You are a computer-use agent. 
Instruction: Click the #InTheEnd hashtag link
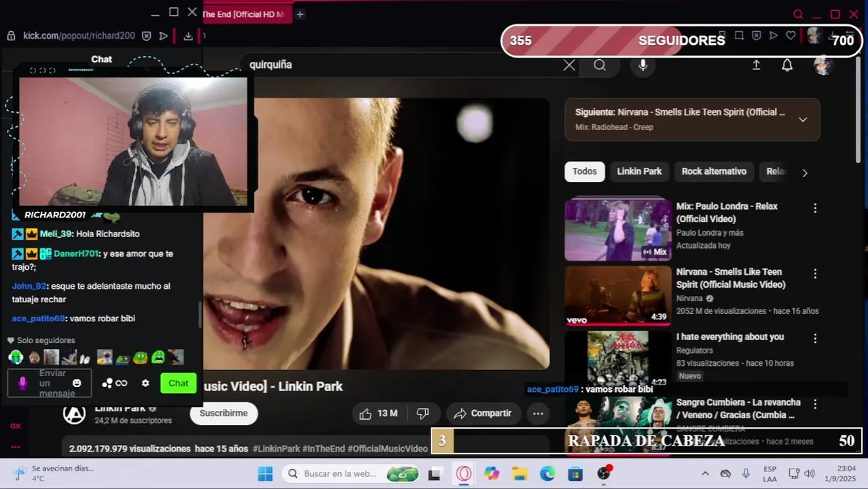(323, 449)
